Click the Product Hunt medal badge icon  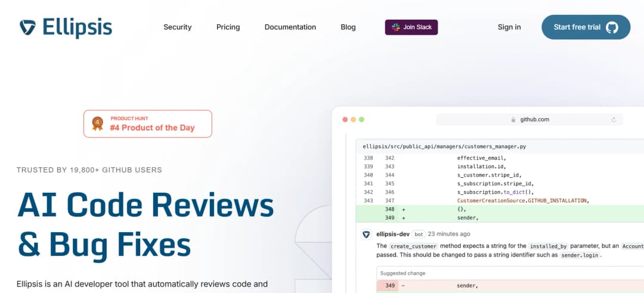[97, 124]
